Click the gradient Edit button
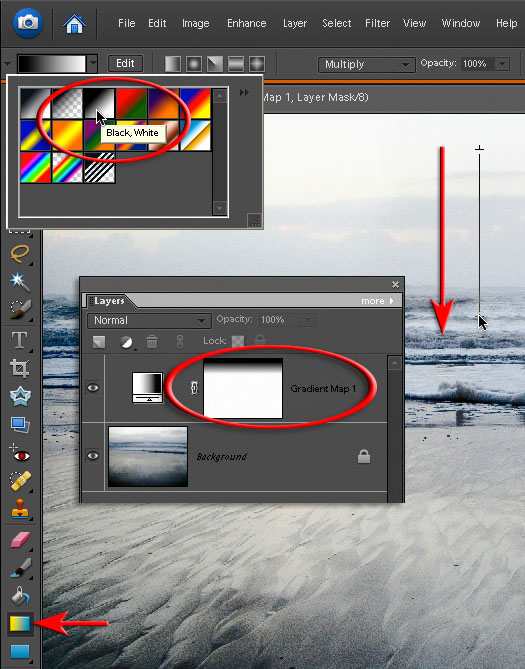This screenshot has width=525, height=669. point(125,64)
